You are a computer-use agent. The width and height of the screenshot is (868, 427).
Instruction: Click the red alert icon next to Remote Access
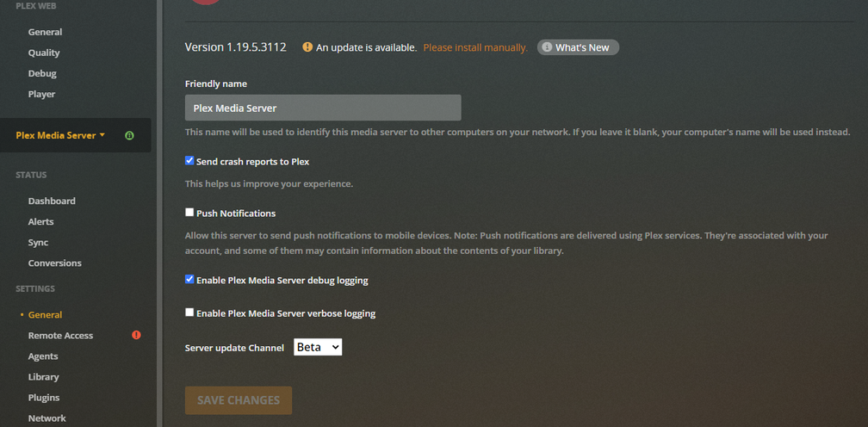136,335
